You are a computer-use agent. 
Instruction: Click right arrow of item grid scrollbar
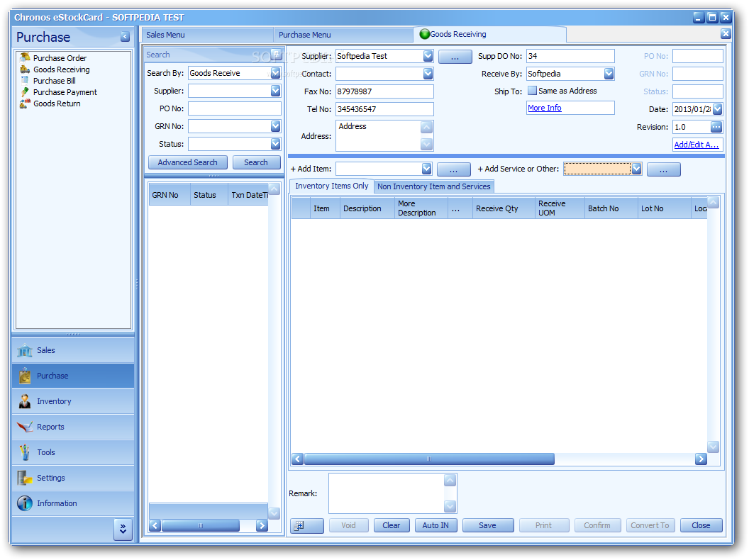[x=701, y=459]
